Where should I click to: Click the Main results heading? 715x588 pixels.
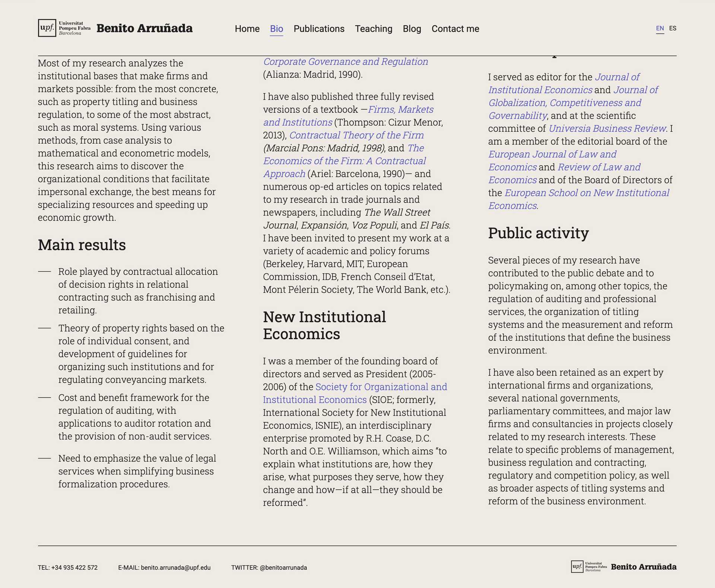coord(82,245)
